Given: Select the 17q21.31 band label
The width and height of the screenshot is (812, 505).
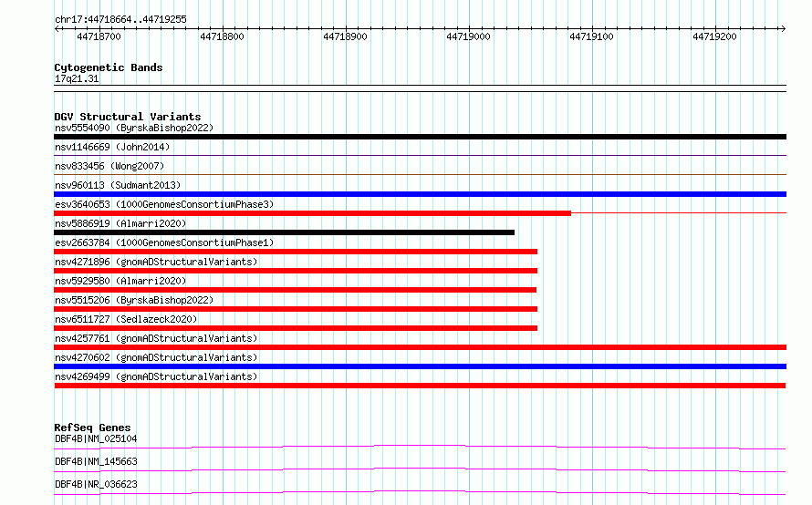Looking at the screenshot, I should (77, 78).
